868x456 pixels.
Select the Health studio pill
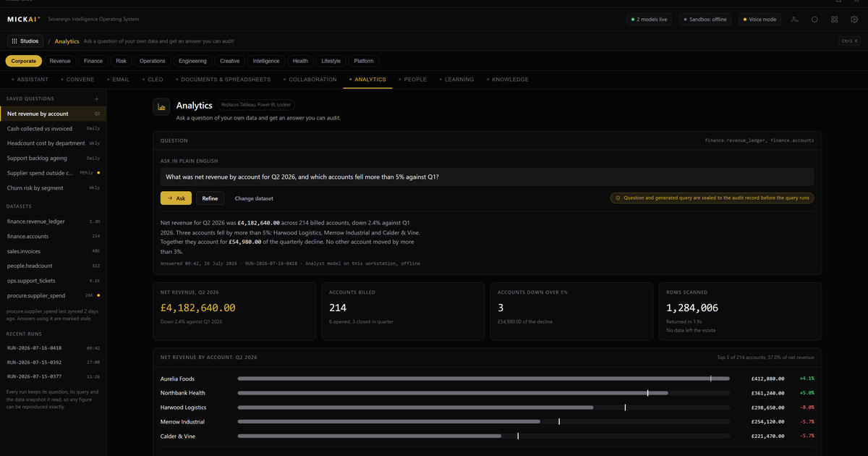coord(300,61)
